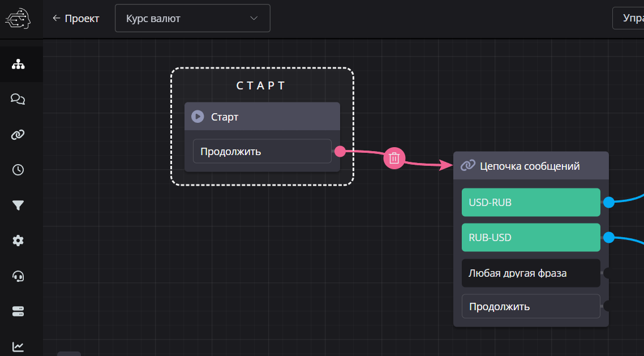This screenshot has width=644, height=356.
Task: Click the bot builder logo icon
Action: click(19, 19)
